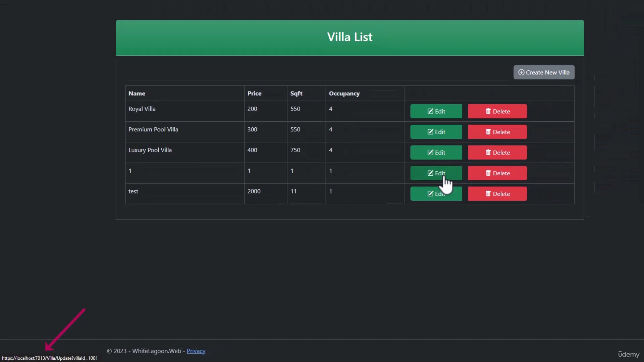This screenshot has height=362, width=644.
Task: Click the pencil icon in Premium Pool Villa's Edit button
Action: 430,132
